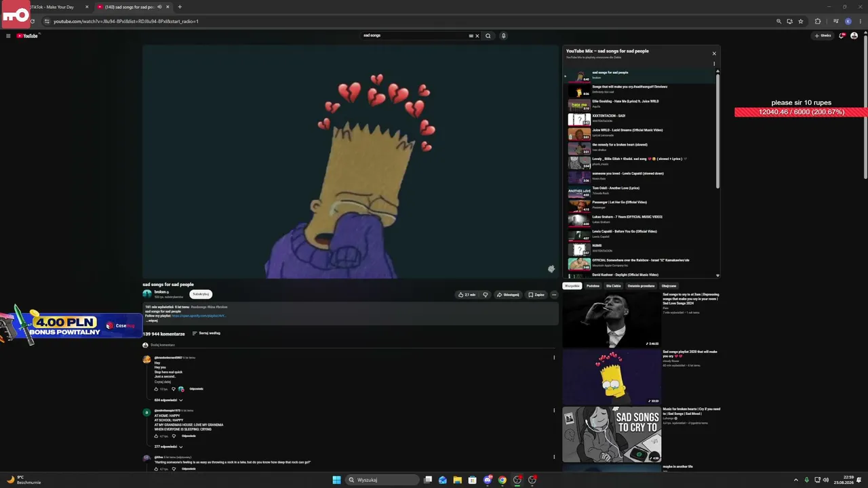Click the Wyszukaj taskbar search box
Viewport: 868px width, 488px height.
coord(382,480)
